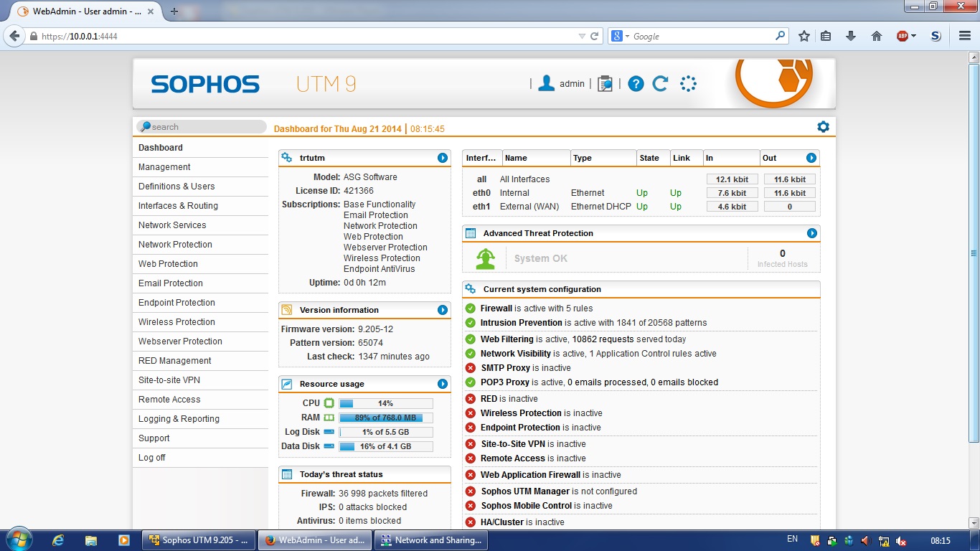Click the Today's threat status calendar icon

287,474
